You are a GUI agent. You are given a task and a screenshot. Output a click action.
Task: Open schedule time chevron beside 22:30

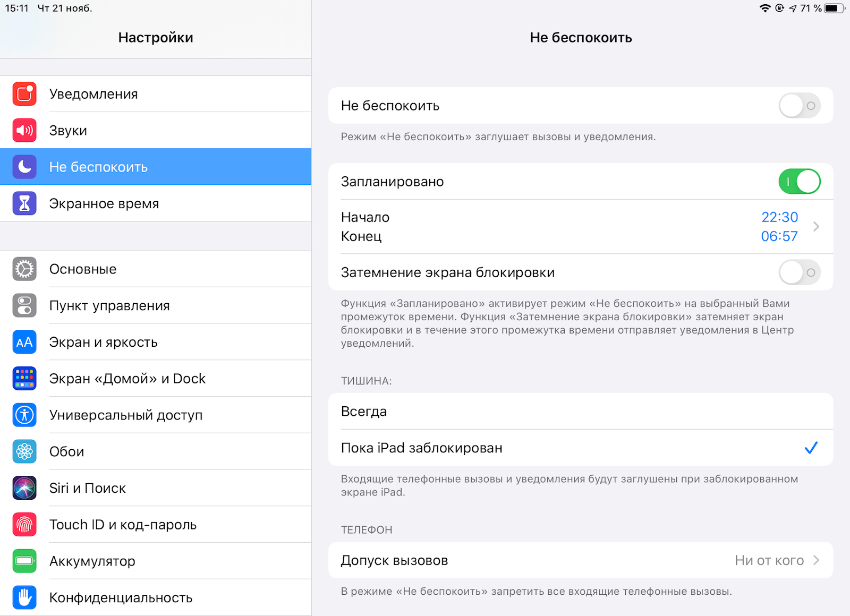coord(817,227)
